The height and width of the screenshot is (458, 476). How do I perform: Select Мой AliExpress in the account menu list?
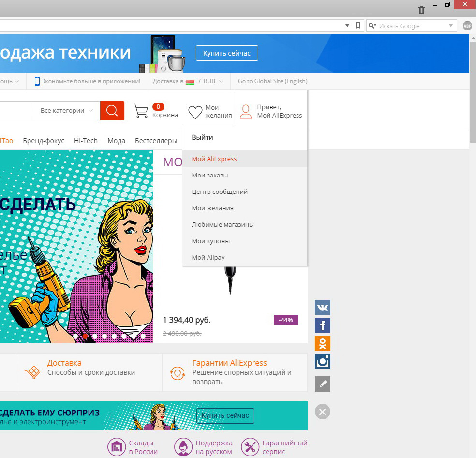click(x=245, y=159)
